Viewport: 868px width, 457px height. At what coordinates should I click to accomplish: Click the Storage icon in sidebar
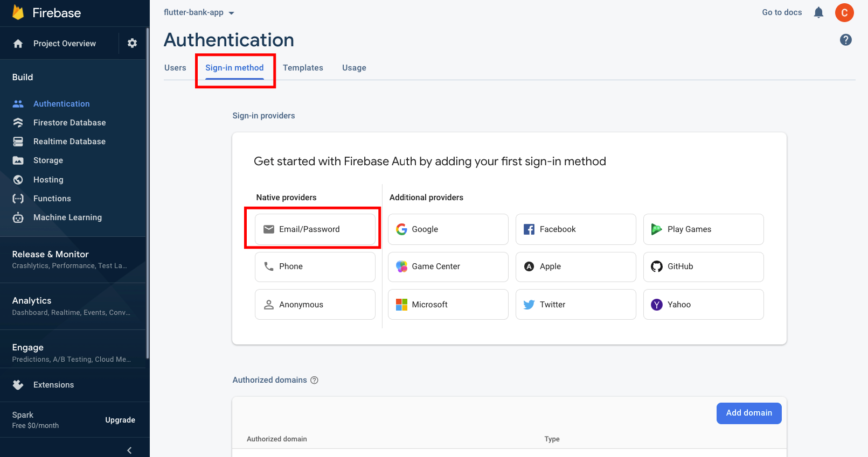click(x=18, y=160)
